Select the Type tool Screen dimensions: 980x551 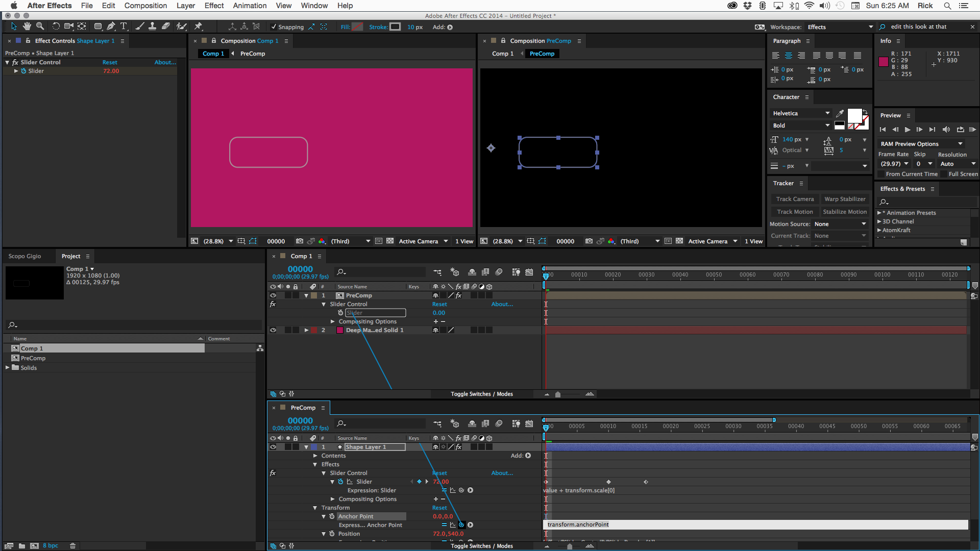coord(124,27)
